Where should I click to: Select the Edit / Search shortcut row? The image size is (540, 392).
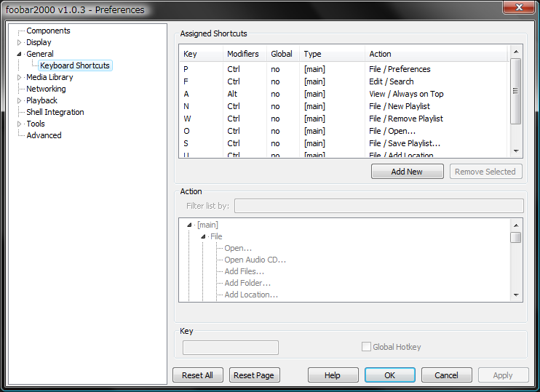point(344,81)
